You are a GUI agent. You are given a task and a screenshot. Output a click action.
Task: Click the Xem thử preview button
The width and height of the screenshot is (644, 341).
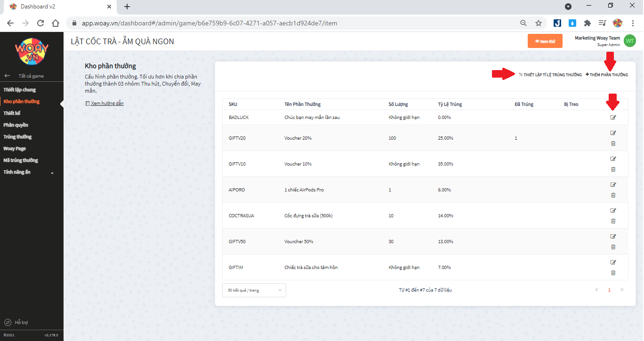(x=545, y=41)
